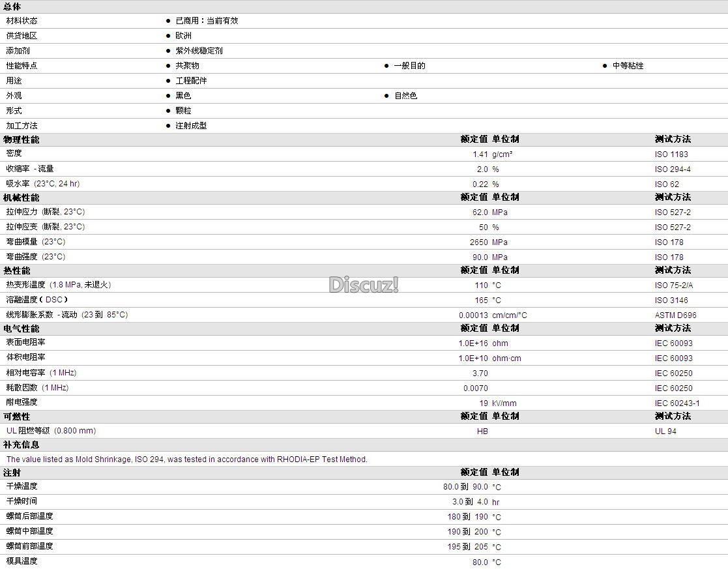Select ISO 294-4 test method
This screenshot has width=728, height=569.
(673, 169)
